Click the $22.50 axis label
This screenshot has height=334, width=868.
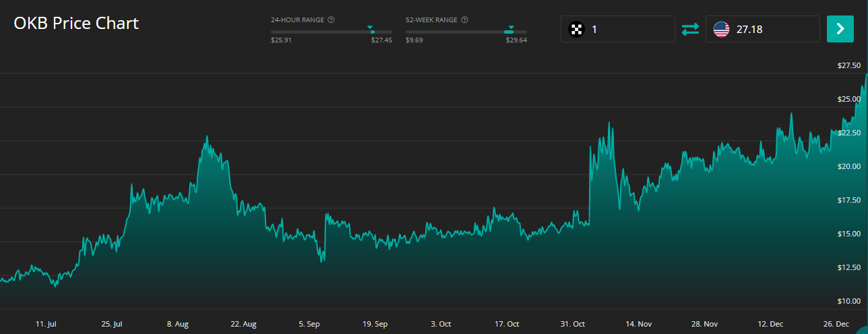click(x=848, y=133)
